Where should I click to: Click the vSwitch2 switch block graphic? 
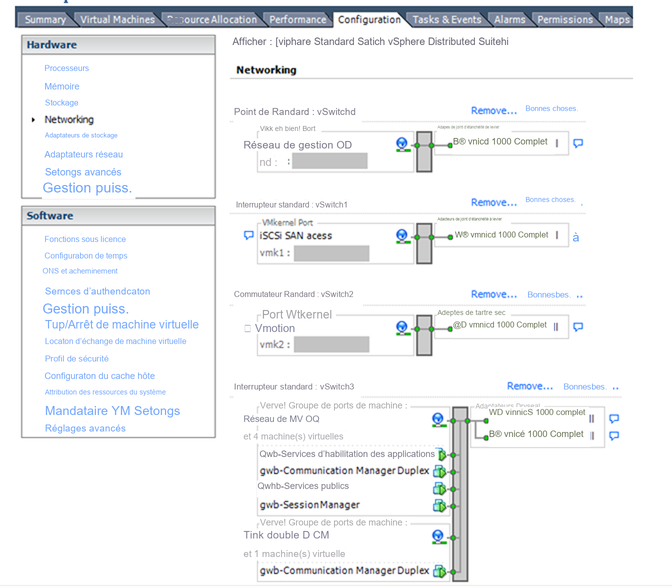click(424, 335)
